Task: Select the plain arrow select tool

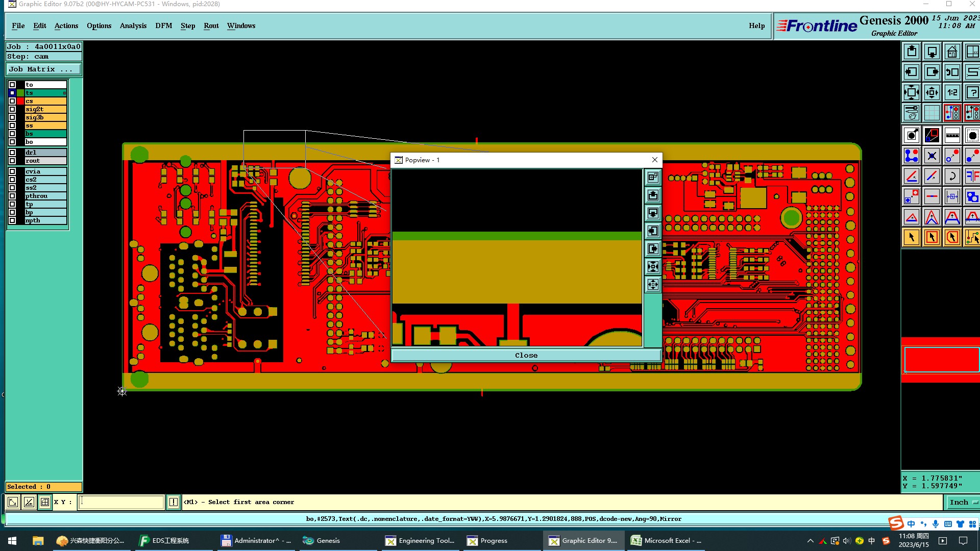Action: point(912,237)
